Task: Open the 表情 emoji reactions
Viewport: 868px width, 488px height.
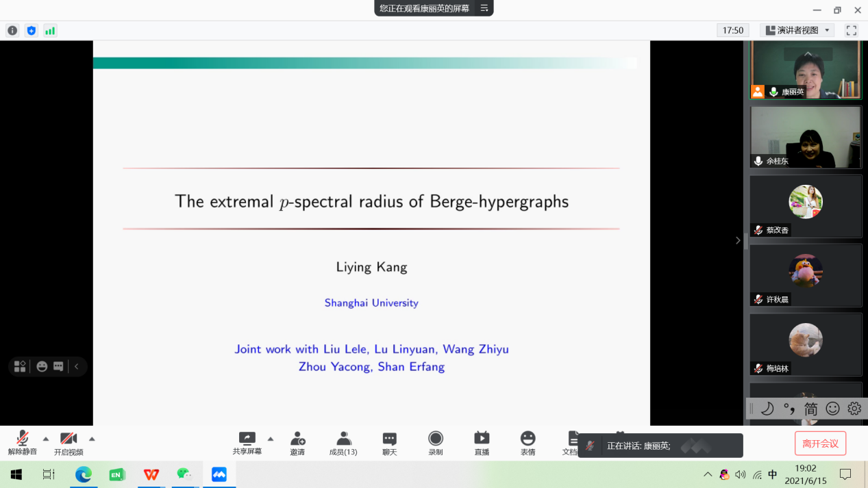Action: [528, 442]
